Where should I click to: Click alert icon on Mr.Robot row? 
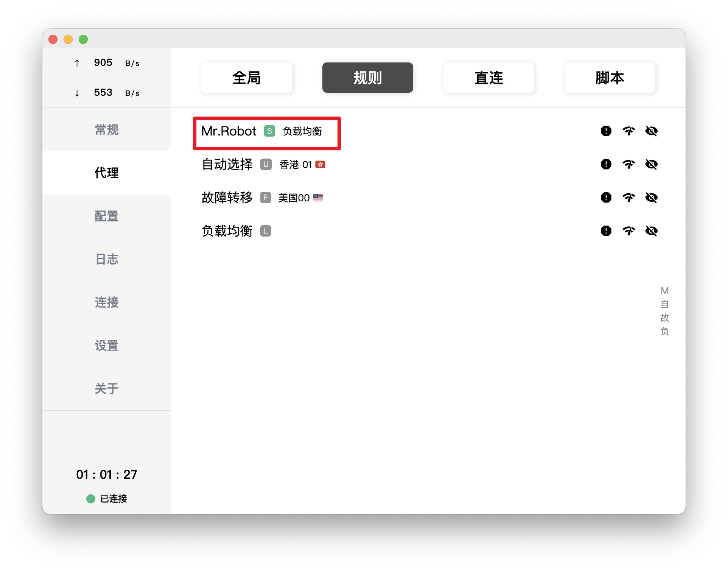pos(606,131)
